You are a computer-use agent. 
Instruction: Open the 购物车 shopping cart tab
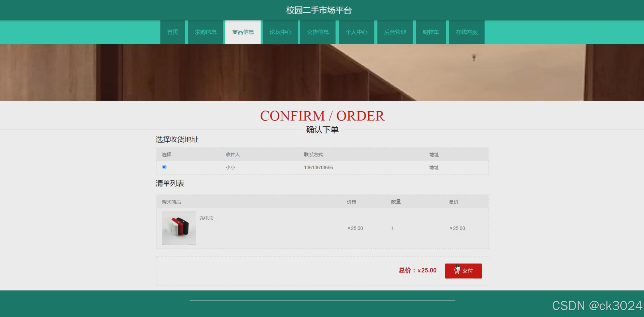[x=431, y=32]
